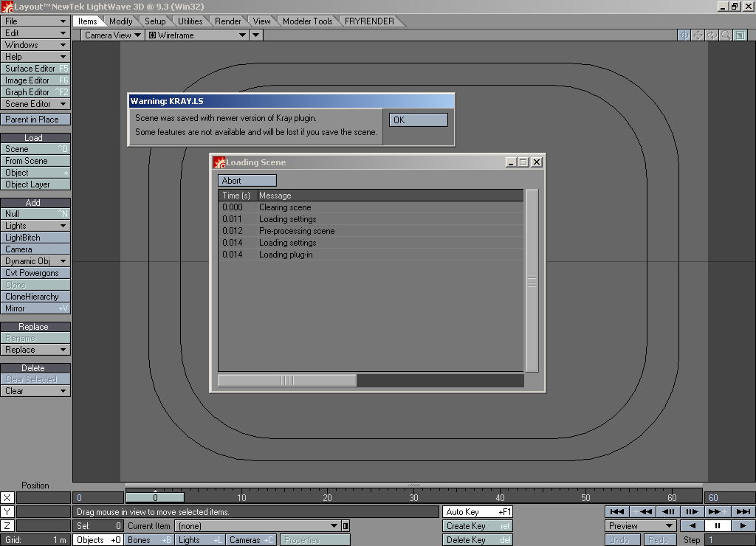Open the Camera View viewport dropdown
756x546 pixels.
112,35
